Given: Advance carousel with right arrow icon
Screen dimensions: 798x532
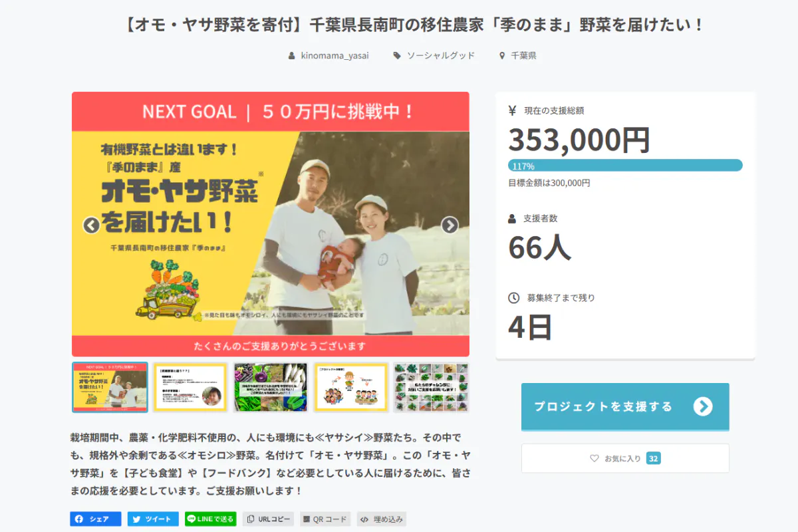Looking at the screenshot, I should point(450,225).
